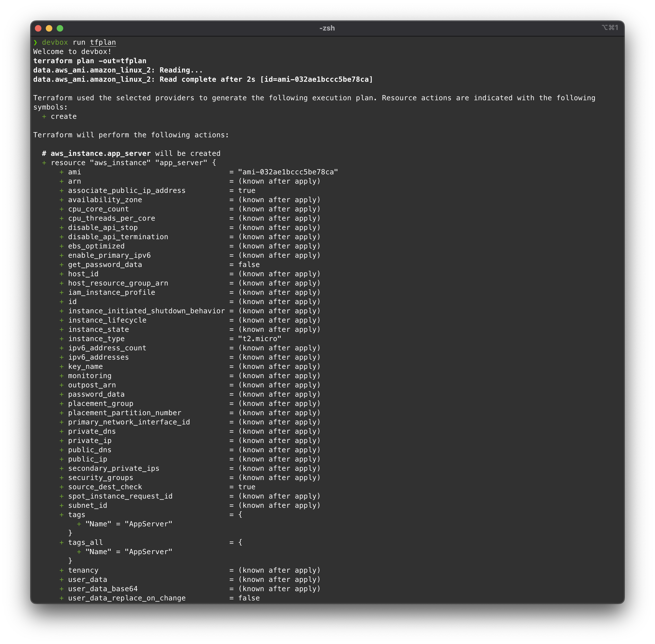
Task: Click the 'devbox' command word
Action: [55, 42]
